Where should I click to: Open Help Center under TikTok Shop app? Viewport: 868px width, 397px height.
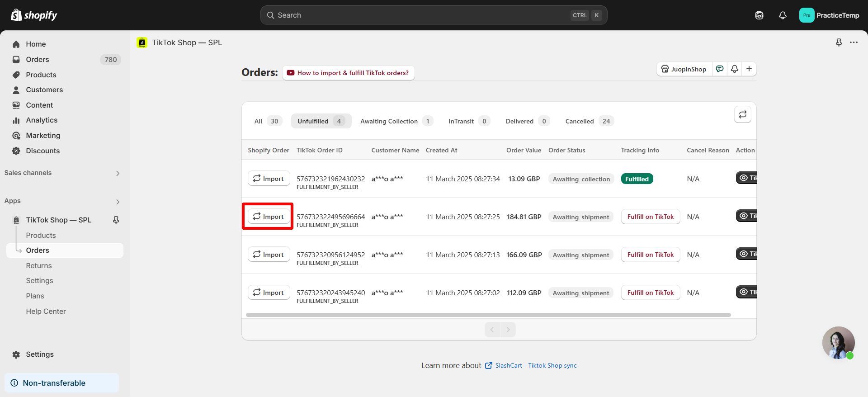[46, 312]
